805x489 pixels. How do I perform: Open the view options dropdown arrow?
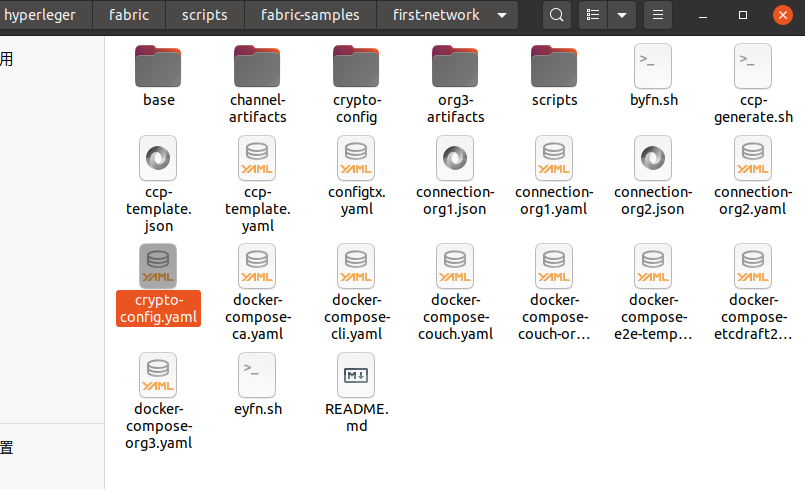point(622,15)
